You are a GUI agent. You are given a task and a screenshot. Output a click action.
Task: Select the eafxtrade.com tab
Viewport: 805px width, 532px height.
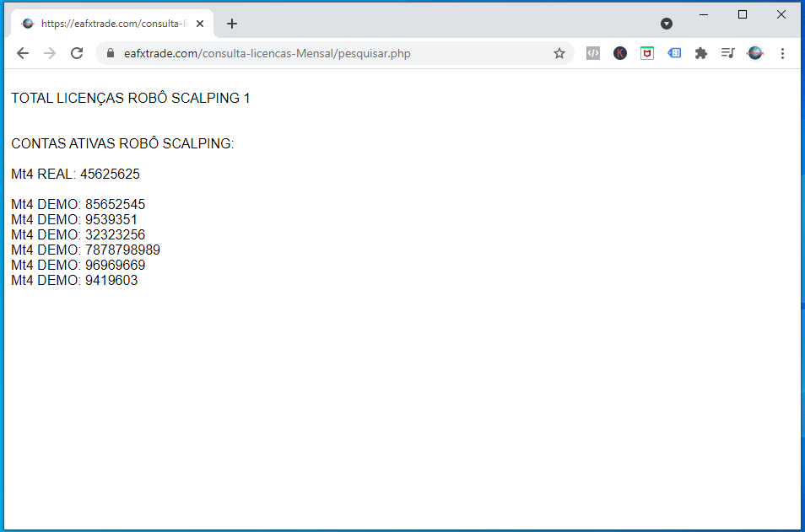pyautogui.click(x=110, y=24)
